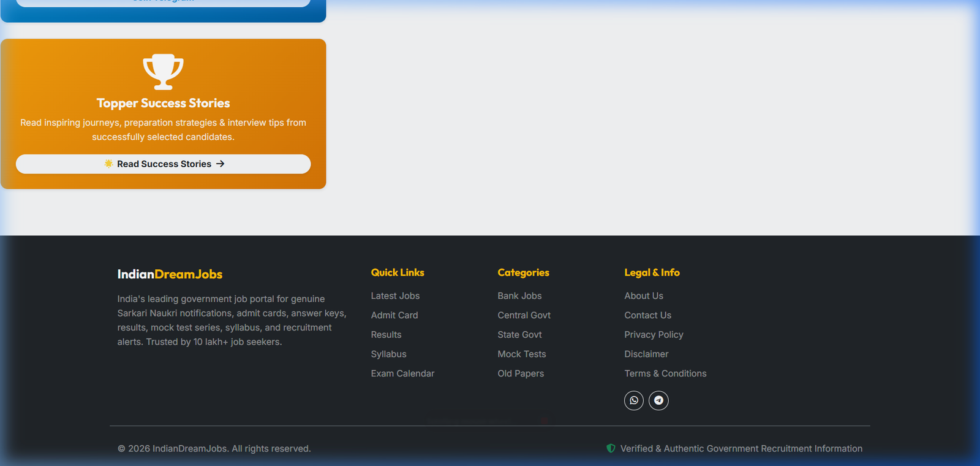Open the WhatsApp social icon

coord(634,400)
